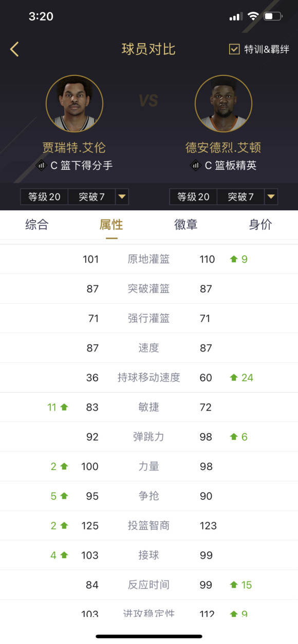Tap the green up arrow next to 原地灌篮 +9

pos(234,260)
